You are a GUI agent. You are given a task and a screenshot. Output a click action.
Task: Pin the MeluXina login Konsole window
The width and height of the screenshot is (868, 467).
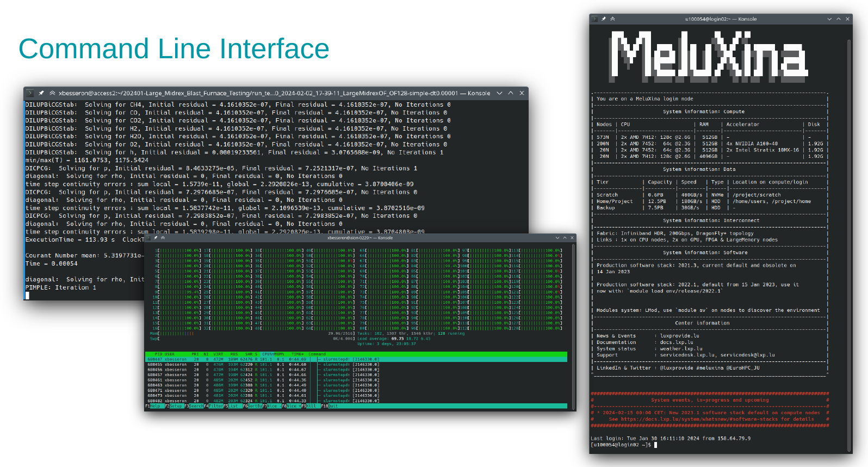[604, 19]
